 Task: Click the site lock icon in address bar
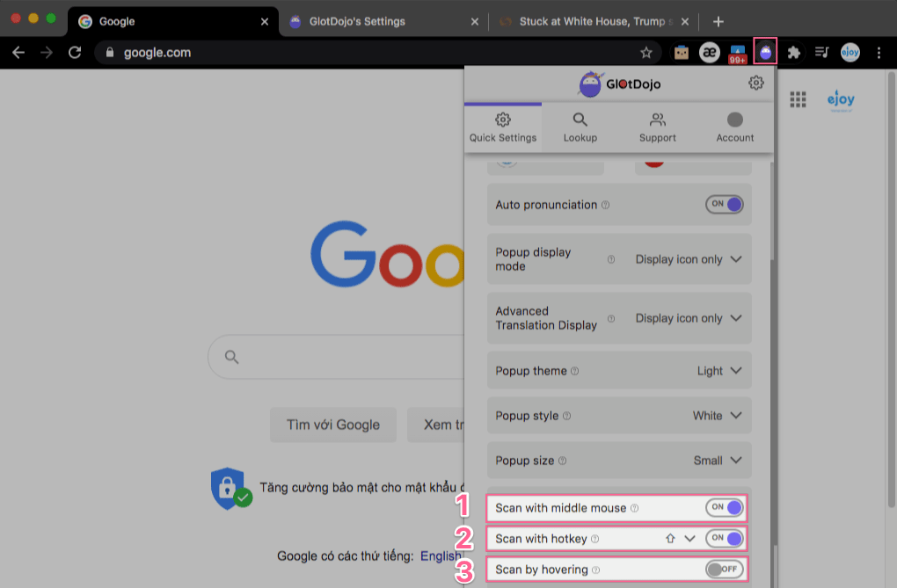coord(110,53)
